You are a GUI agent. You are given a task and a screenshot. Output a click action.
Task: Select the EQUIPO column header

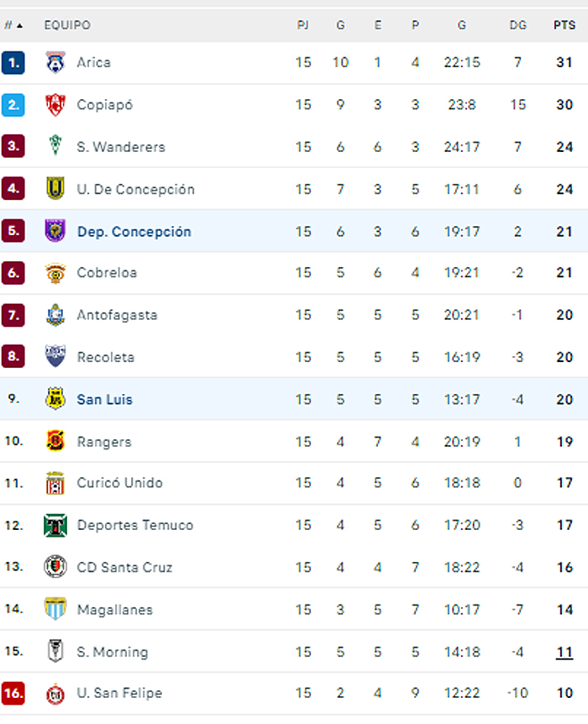[x=67, y=25]
